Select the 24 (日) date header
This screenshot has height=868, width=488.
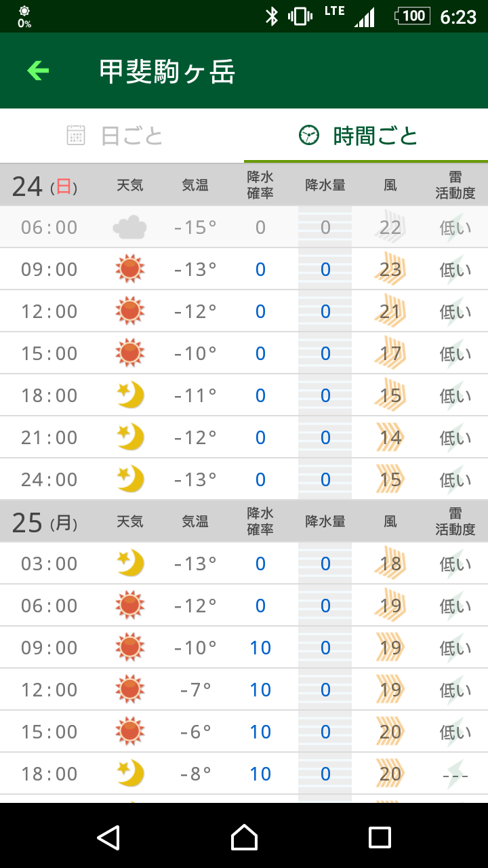pyautogui.click(x=45, y=185)
